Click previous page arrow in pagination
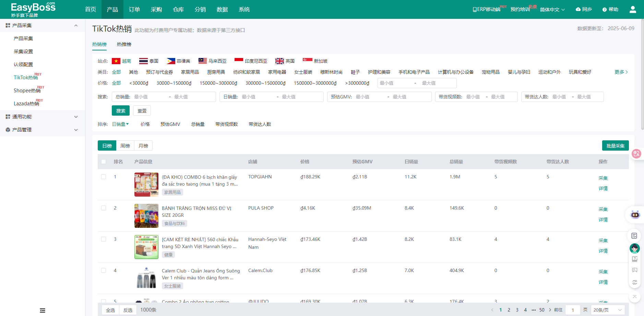The width and height of the screenshot is (644, 316). coord(492,310)
